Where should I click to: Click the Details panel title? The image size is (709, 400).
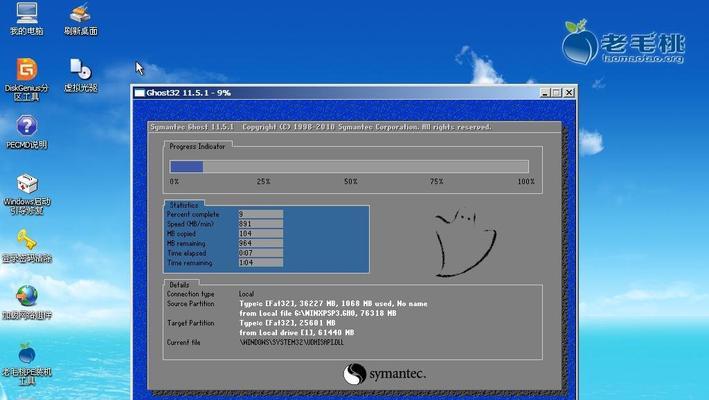pyautogui.click(x=180, y=285)
